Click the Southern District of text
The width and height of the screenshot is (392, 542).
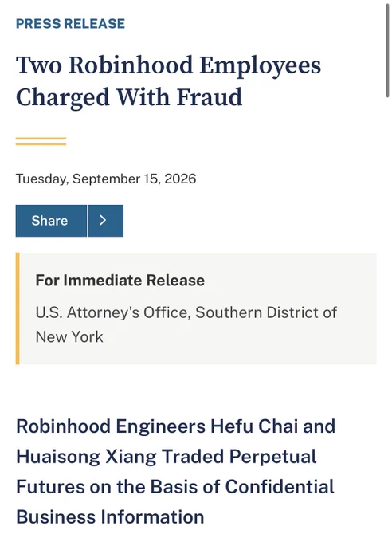click(266, 312)
